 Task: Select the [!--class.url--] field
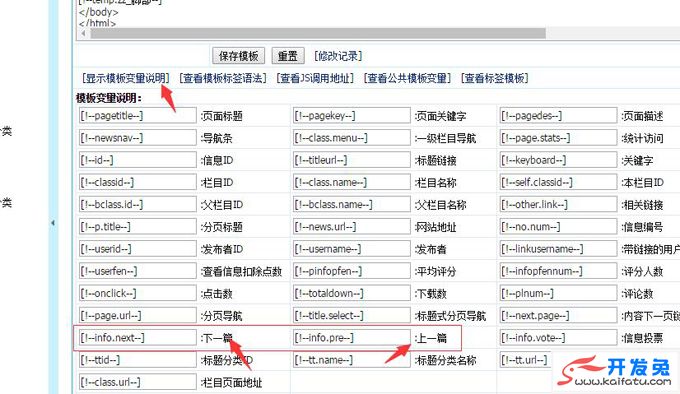click(137, 382)
